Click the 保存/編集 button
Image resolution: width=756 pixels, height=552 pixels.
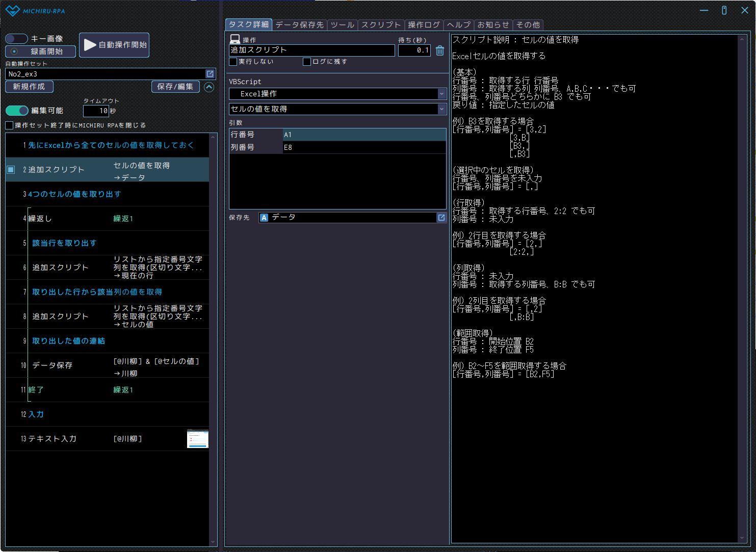click(175, 87)
